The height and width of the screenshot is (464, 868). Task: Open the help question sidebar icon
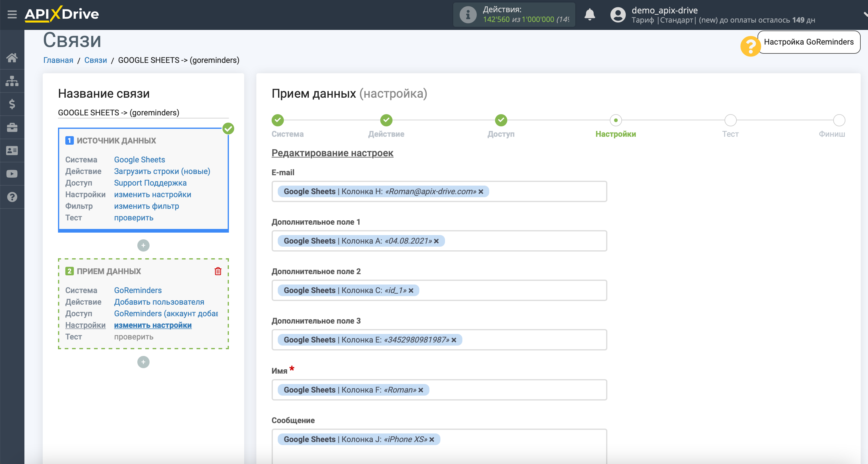coord(12,197)
